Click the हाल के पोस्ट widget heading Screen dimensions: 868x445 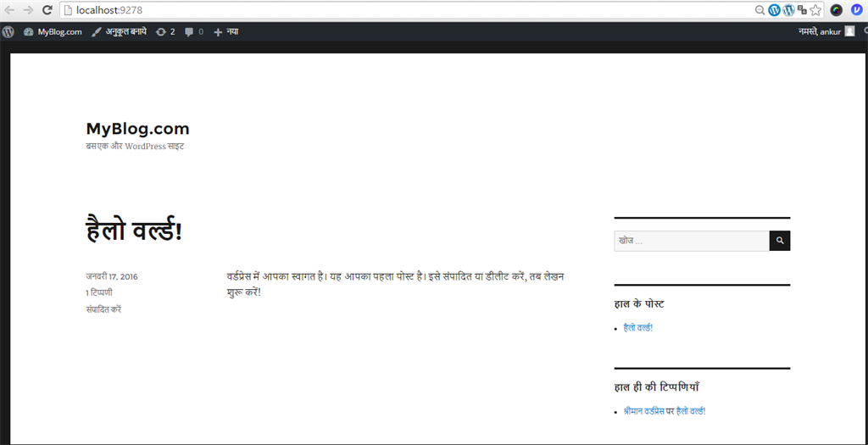click(639, 303)
